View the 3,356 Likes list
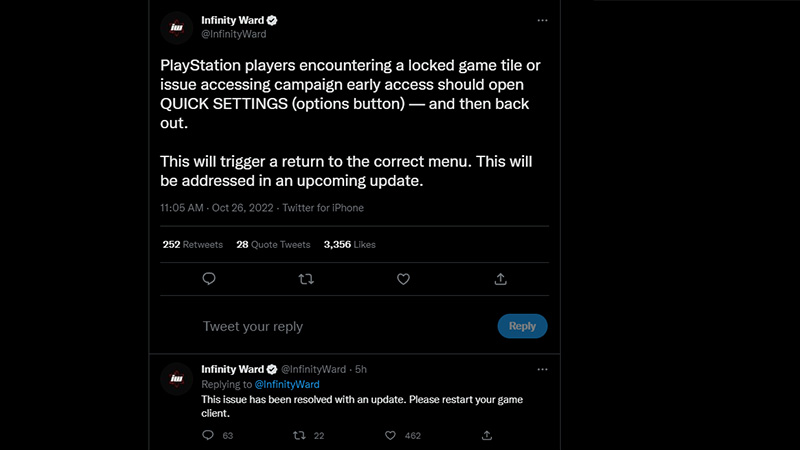Image resolution: width=800 pixels, height=450 pixels. pos(349,244)
